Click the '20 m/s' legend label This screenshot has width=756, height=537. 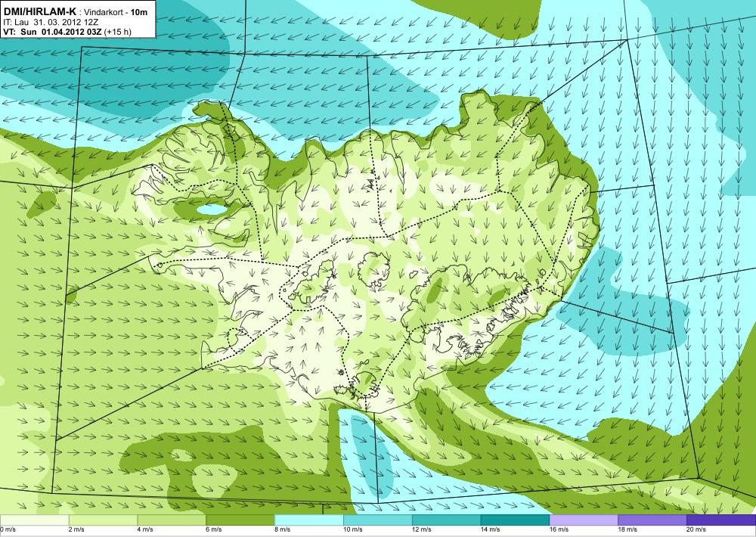point(696,529)
